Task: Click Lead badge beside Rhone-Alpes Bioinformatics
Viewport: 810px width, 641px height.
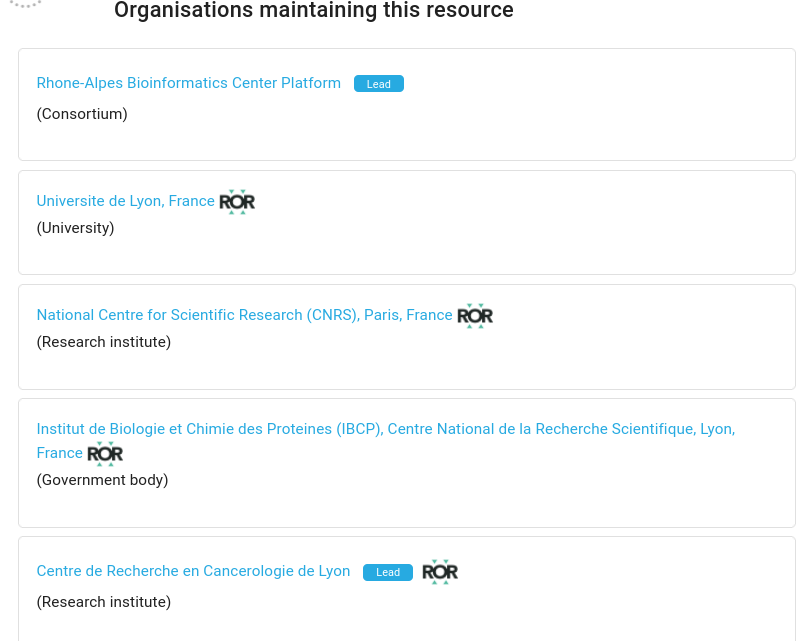Action: click(379, 84)
